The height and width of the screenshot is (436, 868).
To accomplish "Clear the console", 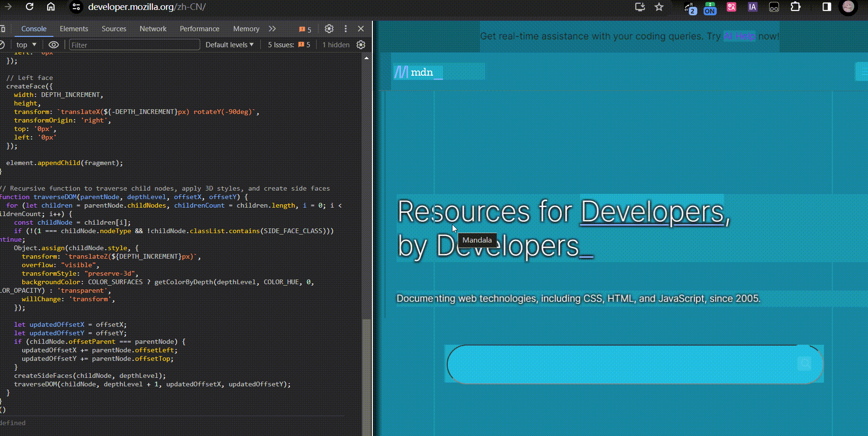I will point(2,44).
